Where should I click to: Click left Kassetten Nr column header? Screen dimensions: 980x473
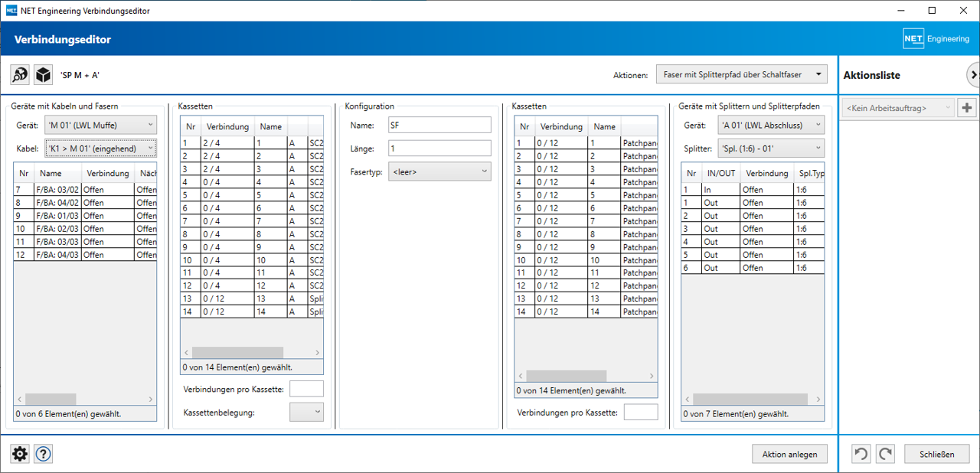(x=191, y=127)
